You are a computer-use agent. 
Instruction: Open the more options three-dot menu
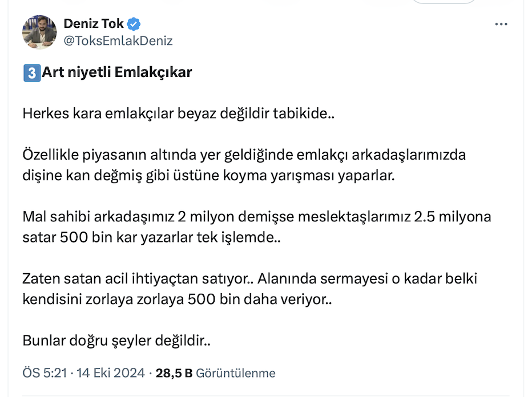point(501,25)
